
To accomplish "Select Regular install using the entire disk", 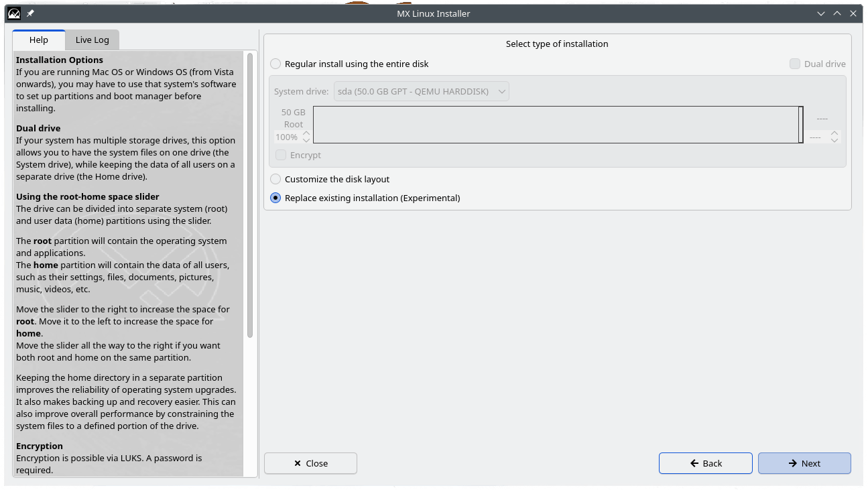I will [x=275, y=64].
